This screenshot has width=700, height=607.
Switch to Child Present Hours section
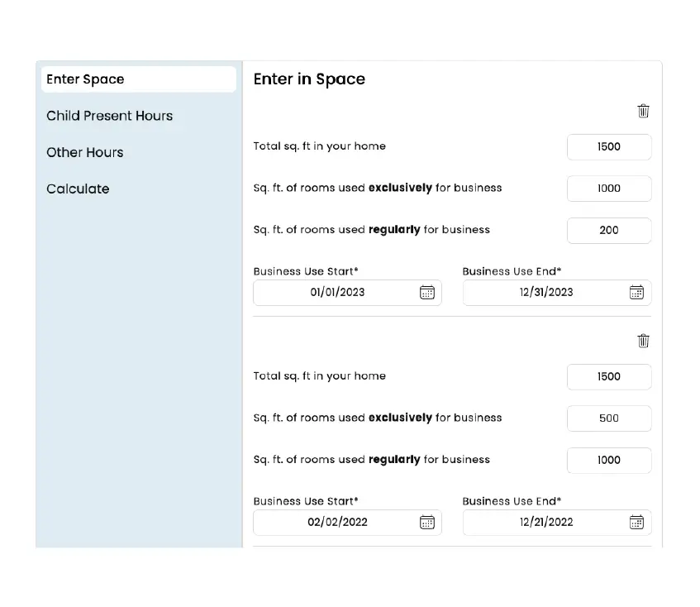110,116
